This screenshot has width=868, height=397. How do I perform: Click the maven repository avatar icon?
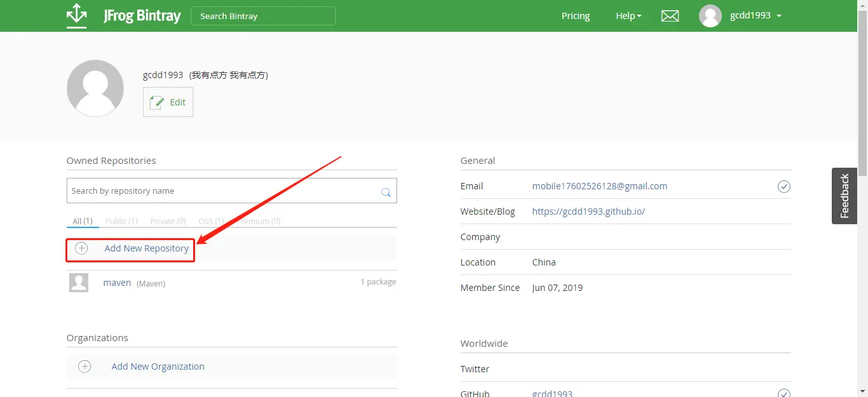[x=79, y=283]
